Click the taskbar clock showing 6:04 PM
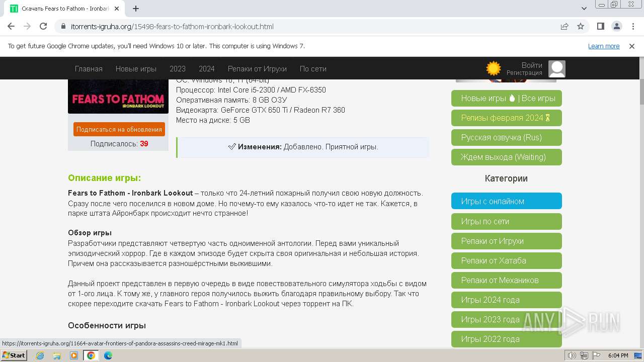644x362 pixels. [x=618, y=355]
